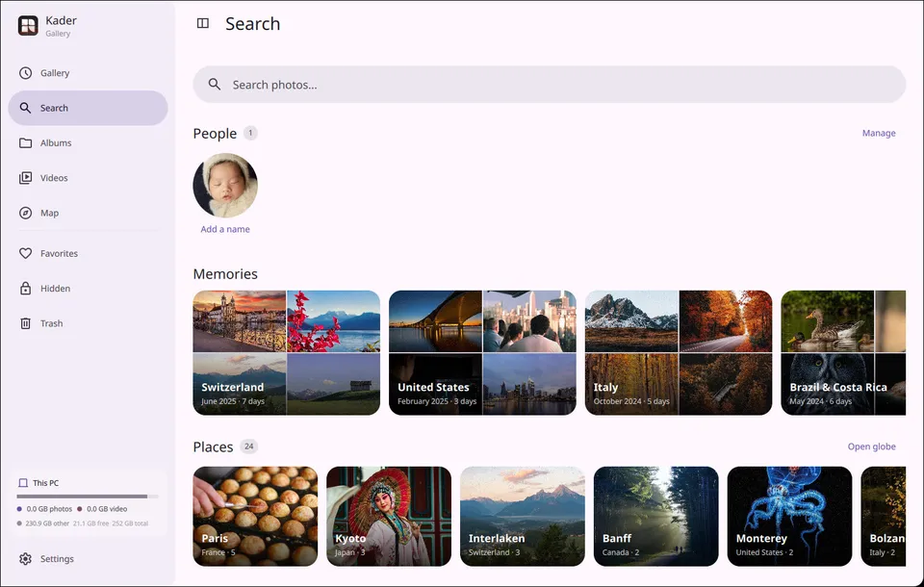Click the Map compass icon
This screenshot has height=587, width=924.
[25, 213]
